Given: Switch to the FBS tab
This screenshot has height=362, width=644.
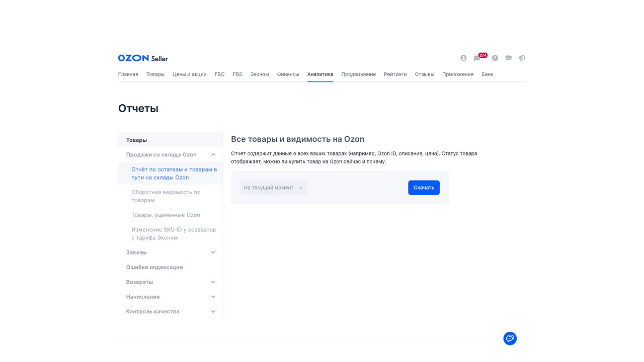Looking at the screenshot, I should click(x=237, y=74).
